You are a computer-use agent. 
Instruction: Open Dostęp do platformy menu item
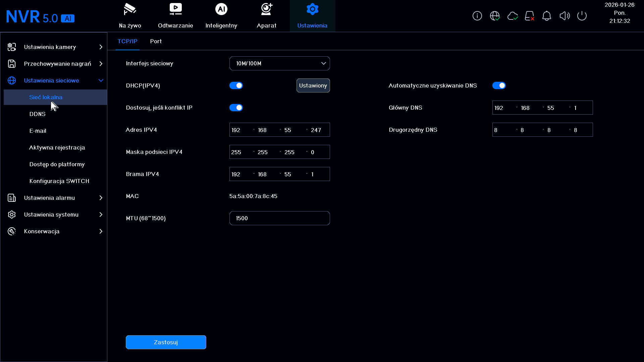[x=57, y=164]
